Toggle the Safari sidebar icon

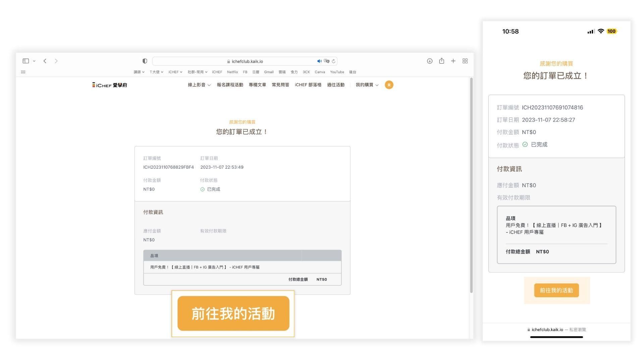pyautogui.click(x=26, y=61)
